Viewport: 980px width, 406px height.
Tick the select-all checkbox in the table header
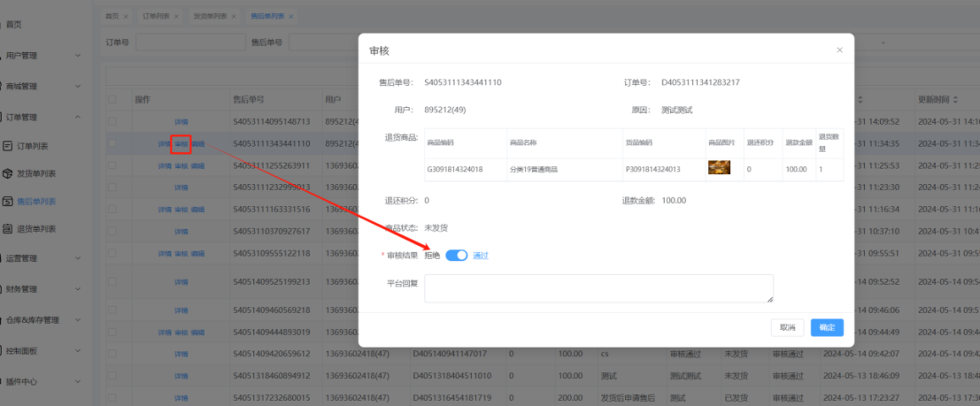[x=112, y=99]
